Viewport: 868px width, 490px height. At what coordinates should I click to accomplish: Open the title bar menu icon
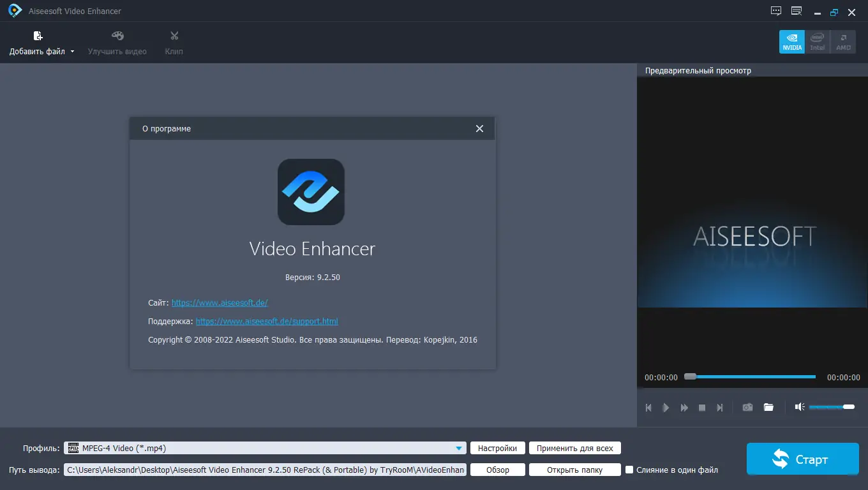point(797,11)
